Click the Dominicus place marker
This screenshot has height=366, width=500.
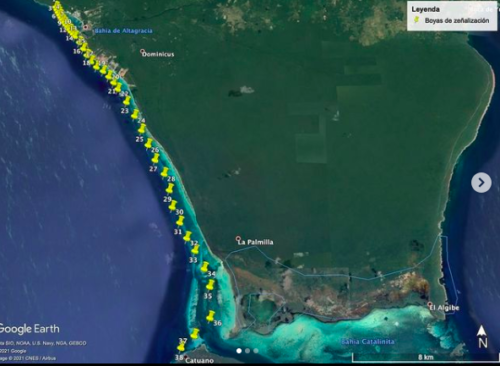coord(143,51)
